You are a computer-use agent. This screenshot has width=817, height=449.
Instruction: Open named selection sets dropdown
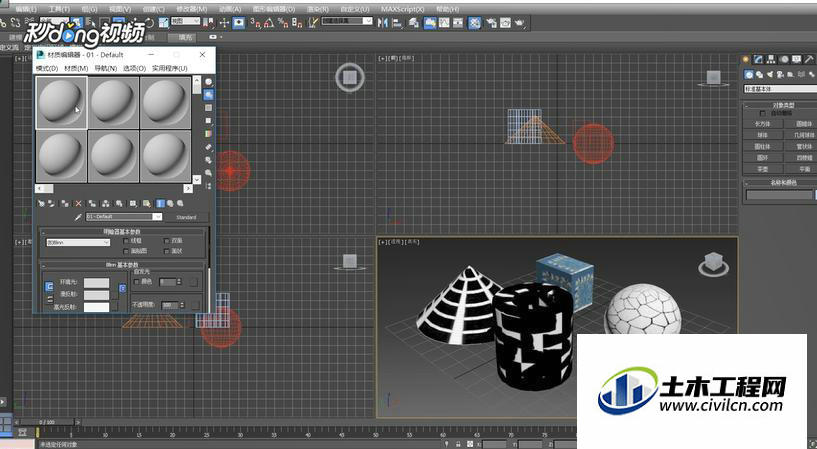(x=347, y=21)
